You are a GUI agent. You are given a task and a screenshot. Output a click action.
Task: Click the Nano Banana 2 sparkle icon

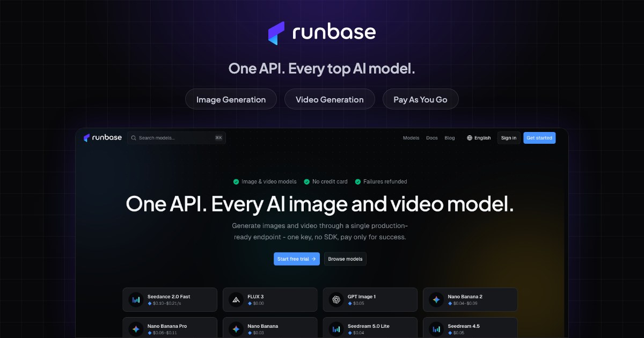pyautogui.click(x=436, y=299)
